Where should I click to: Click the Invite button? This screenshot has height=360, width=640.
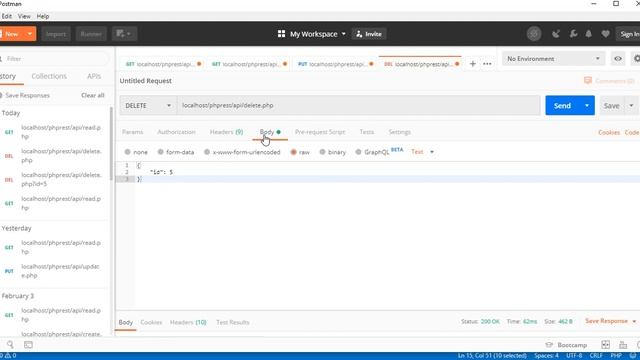(x=369, y=34)
